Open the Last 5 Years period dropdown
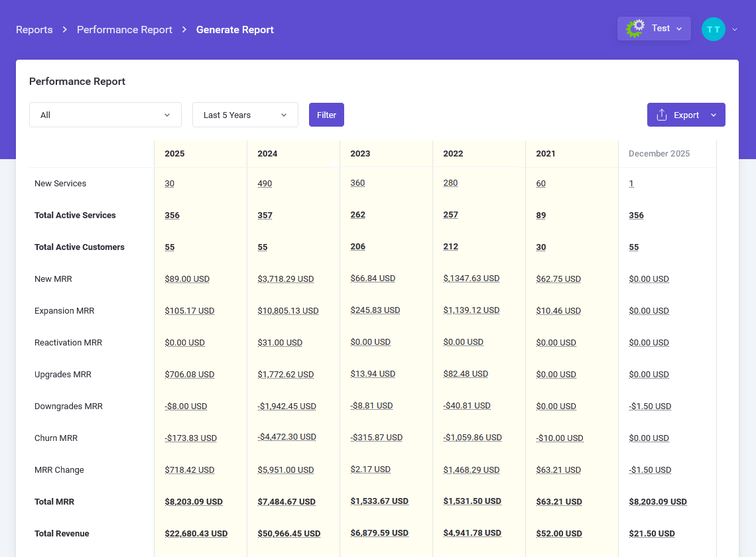Image resolution: width=756 pixels, height=557 pixels. pos(245,115)
